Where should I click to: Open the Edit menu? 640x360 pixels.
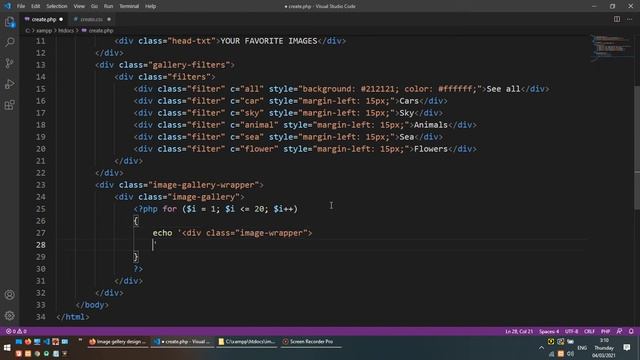36,6
